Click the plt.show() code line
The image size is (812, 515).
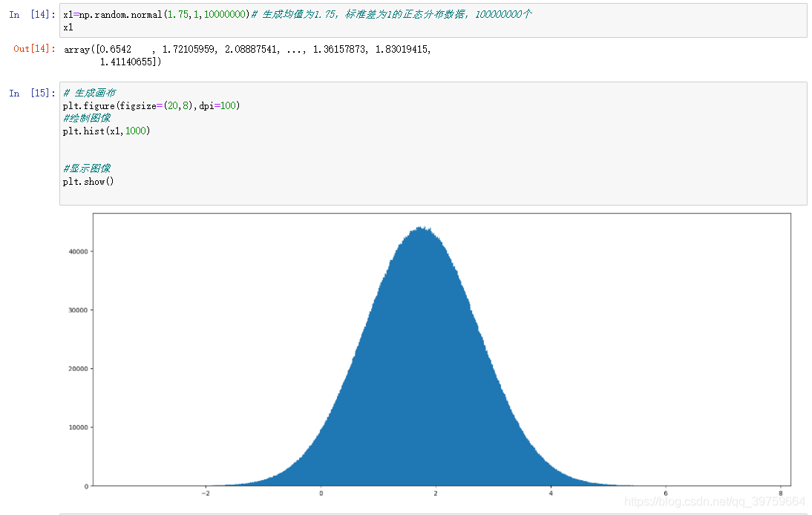point(88,182)
